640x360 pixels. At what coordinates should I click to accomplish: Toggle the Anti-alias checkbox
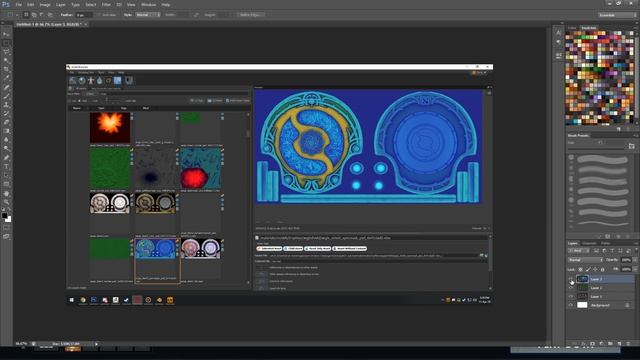(x=99, y=15)
